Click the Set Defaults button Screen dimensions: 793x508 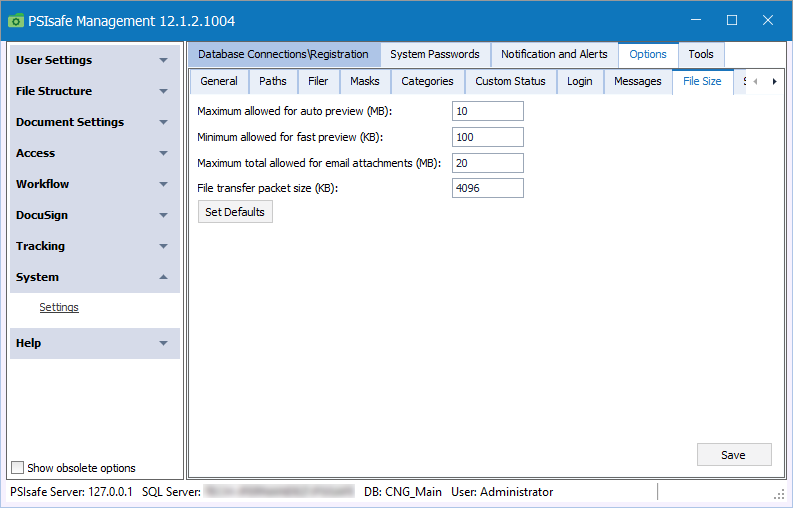[235, 212]
